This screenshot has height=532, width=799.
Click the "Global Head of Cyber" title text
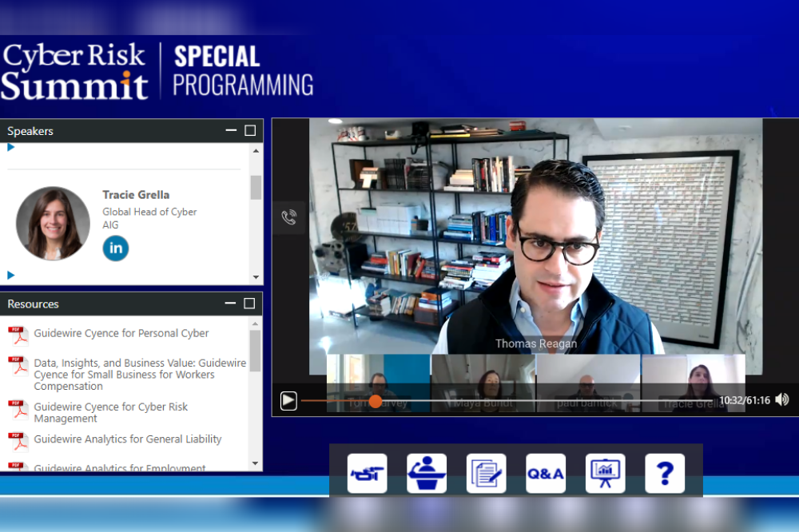click(149, 212)
